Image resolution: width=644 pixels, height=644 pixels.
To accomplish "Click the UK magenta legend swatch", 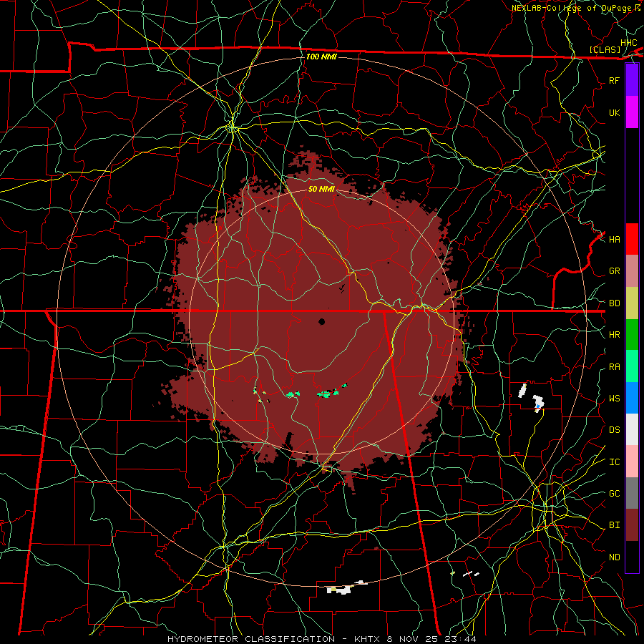I will click(632, 112).
